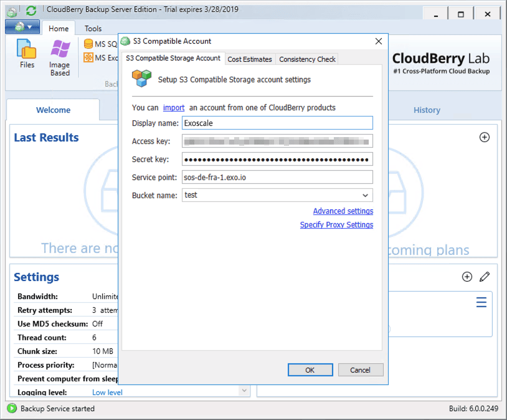
Task: Open the Bucket name dropdown
Action: click(366, 194)
